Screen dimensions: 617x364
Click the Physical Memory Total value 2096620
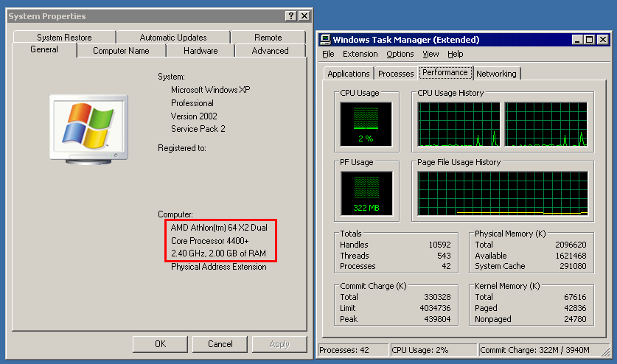click(571, 245)
